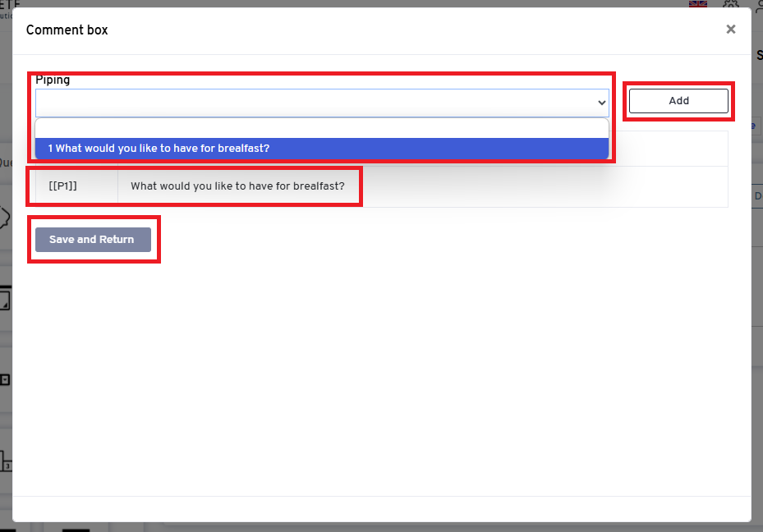763x532 pixels.
Task: Click the UK flag language icon
Action: pos(697,4)
